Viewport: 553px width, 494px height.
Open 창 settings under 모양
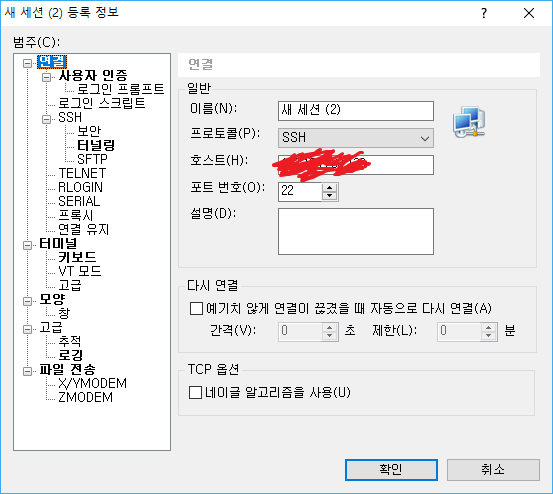64,313
